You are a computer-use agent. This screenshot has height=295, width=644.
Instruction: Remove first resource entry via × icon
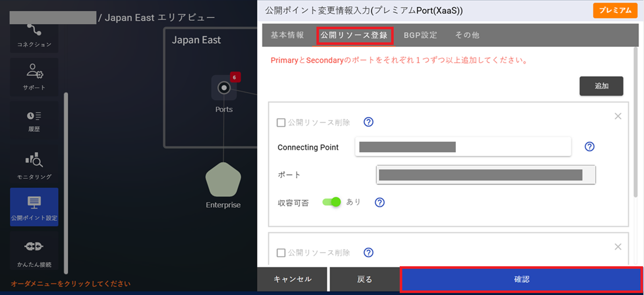pos(618,116)
